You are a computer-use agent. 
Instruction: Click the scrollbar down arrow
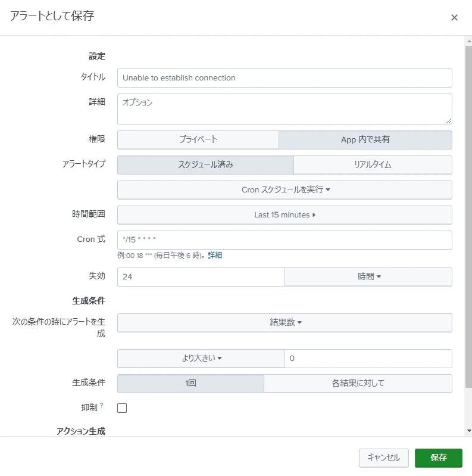[469, 431]
